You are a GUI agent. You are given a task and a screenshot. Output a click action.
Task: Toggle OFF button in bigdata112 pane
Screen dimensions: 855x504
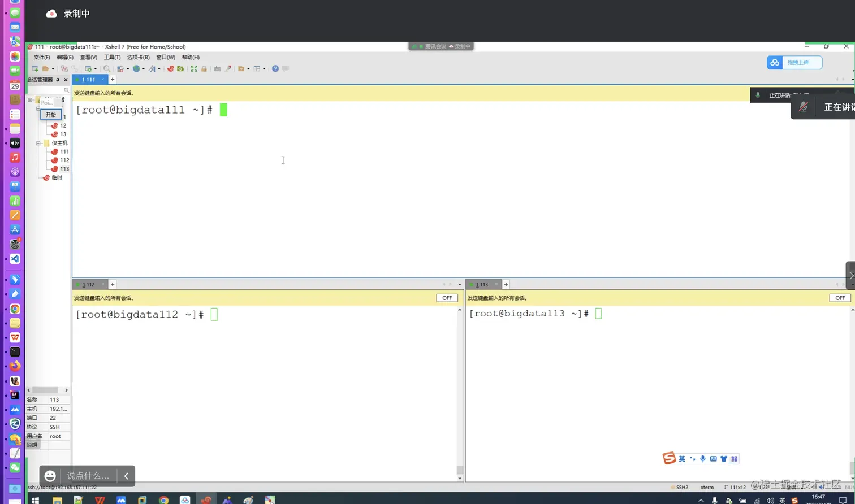447,298
